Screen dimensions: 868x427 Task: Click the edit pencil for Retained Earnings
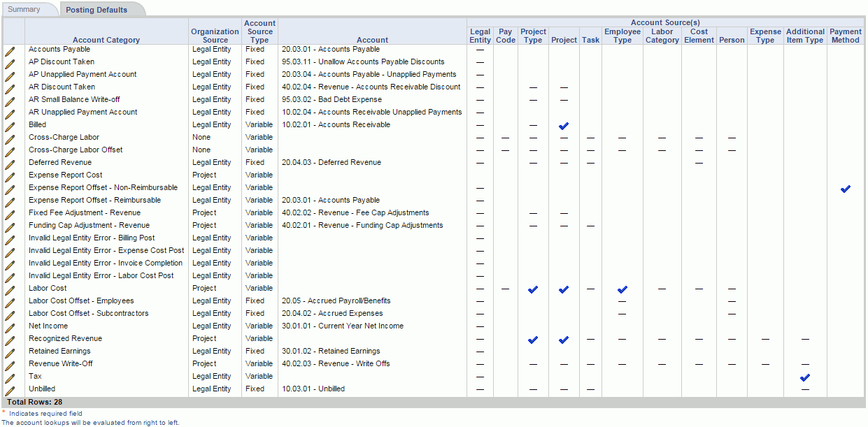tap(10, 353)
